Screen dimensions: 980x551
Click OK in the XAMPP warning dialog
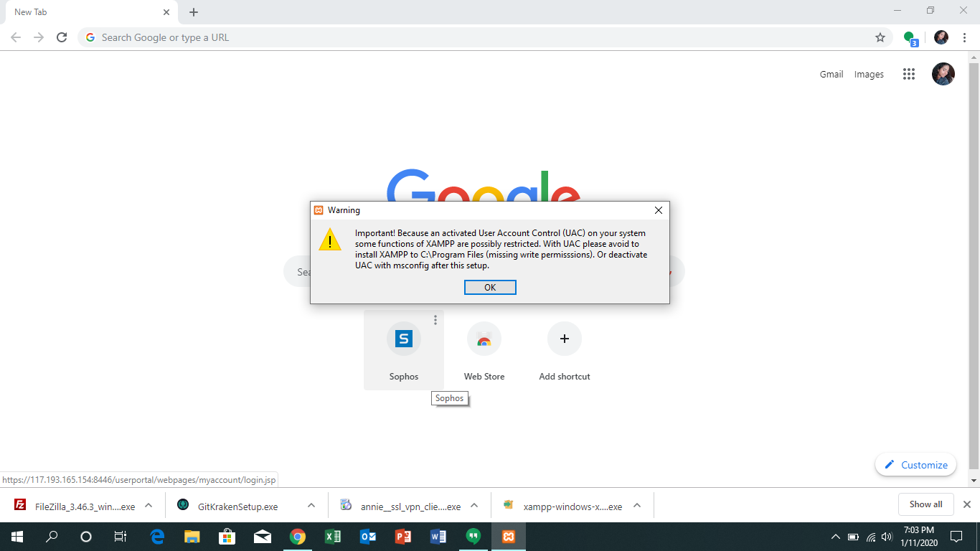point(490,287)
